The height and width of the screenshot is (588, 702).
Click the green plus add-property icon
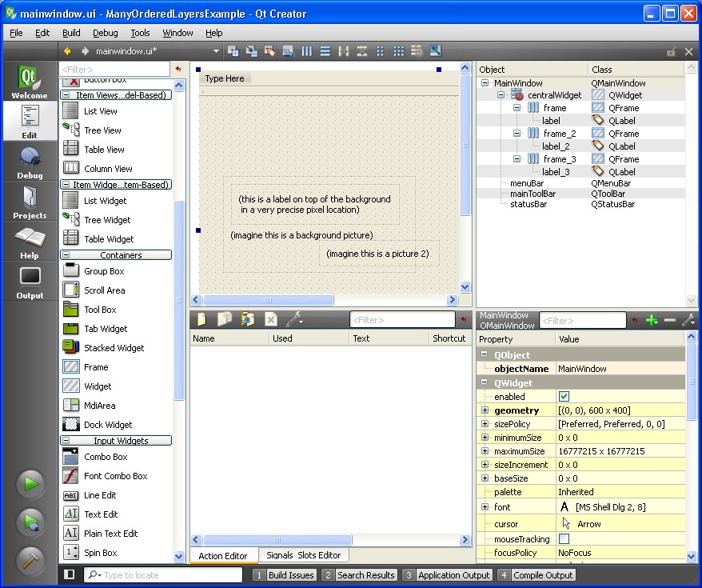tap(652, 321)
